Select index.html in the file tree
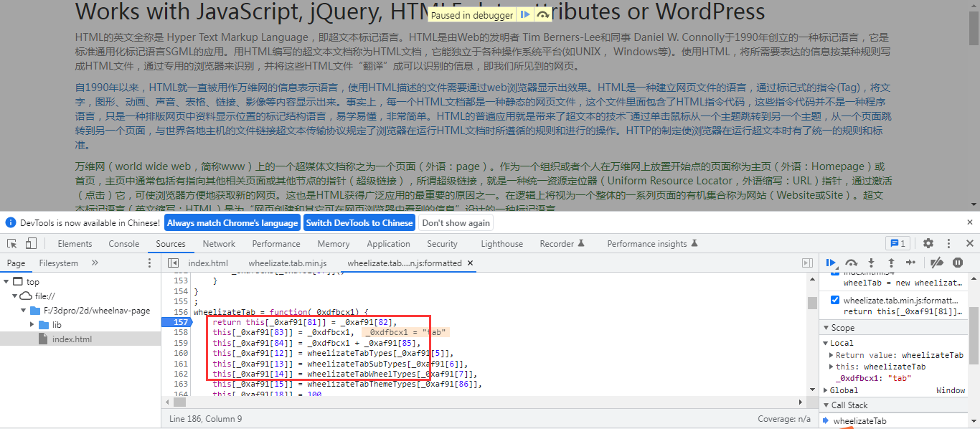The image size is (980, 429). point(72,339)
